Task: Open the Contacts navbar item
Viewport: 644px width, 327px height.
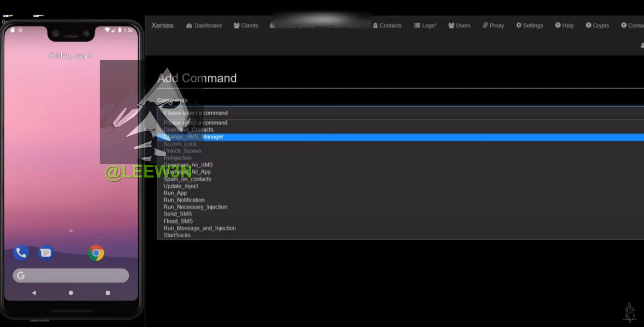Action: tap(387, 25)
